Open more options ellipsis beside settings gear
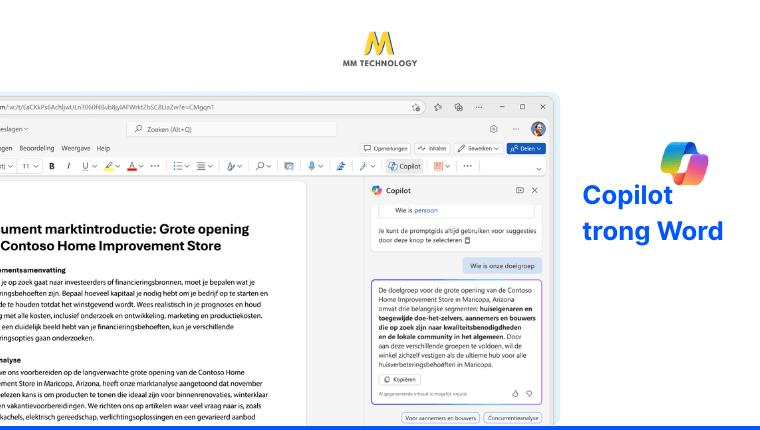Image resolution: width=760 pixels, height=430 pixels. 516,129
